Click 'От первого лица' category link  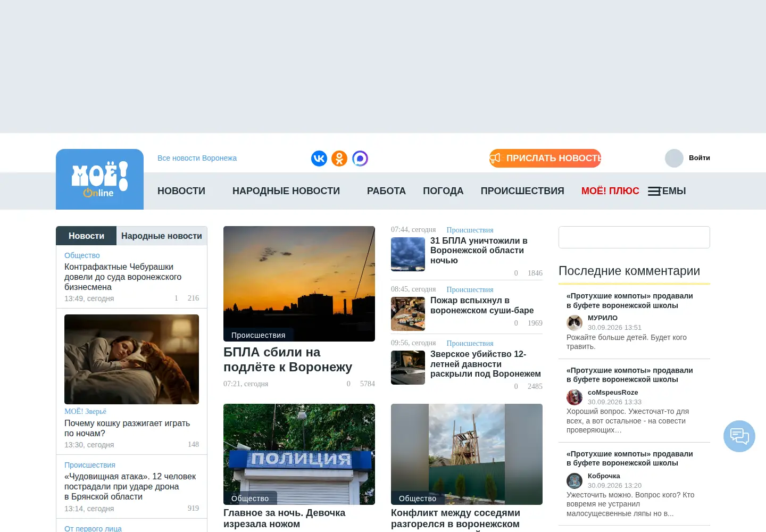(x=93, y=528)
